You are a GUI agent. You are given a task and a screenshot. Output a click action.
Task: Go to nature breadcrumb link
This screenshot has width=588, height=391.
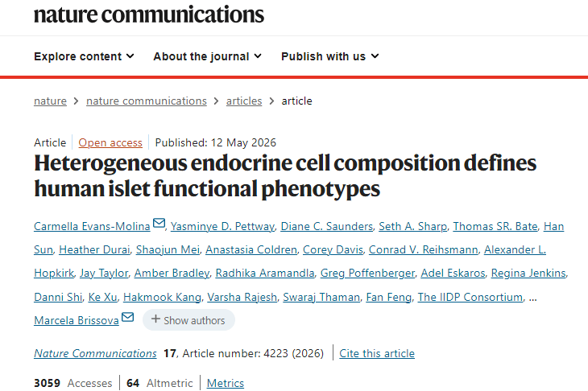coord(50,101)
